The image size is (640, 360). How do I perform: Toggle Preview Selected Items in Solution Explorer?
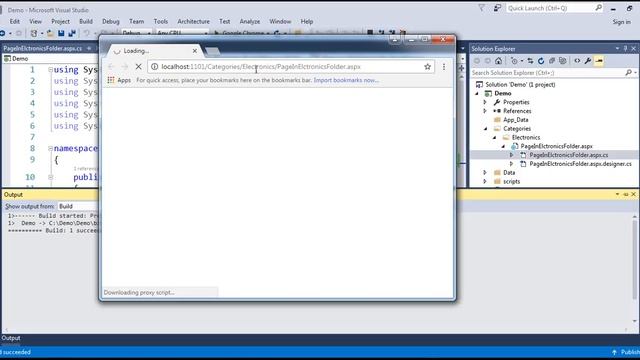(x=599, y=61)
